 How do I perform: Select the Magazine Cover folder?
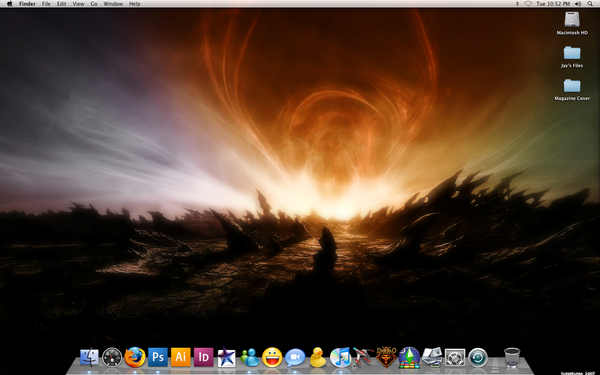572,90
